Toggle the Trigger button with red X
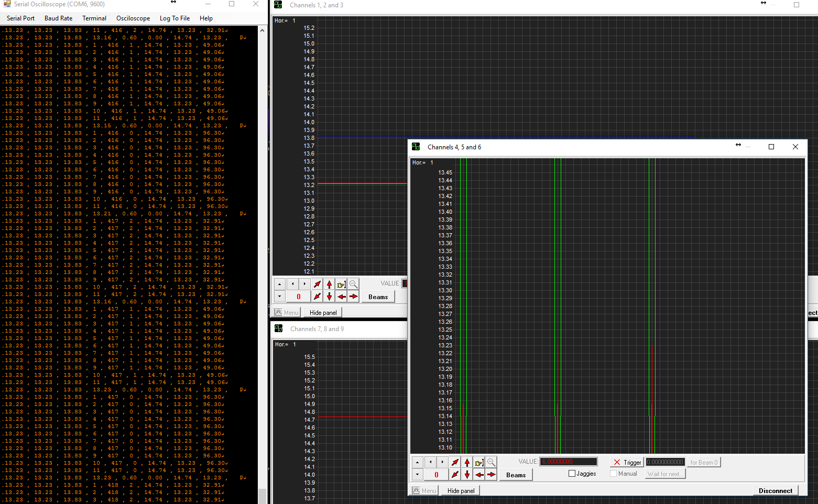This screenshot has height=504, width=818. tap(627, 462)
